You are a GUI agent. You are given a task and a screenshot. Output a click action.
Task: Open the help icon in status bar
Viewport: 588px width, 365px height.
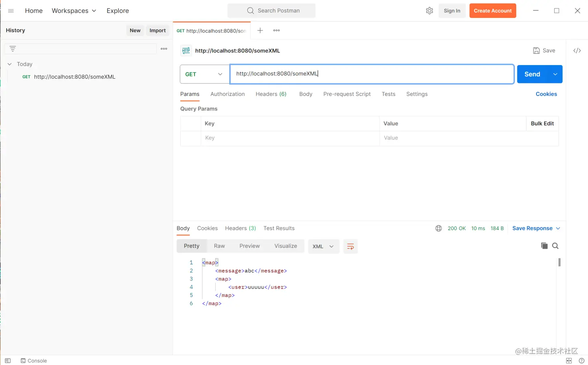(x=581, y=361)
